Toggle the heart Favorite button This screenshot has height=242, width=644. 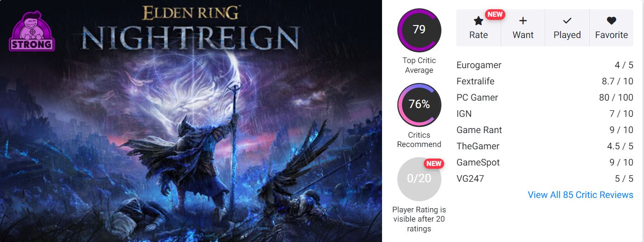click(x=612, y=28)
